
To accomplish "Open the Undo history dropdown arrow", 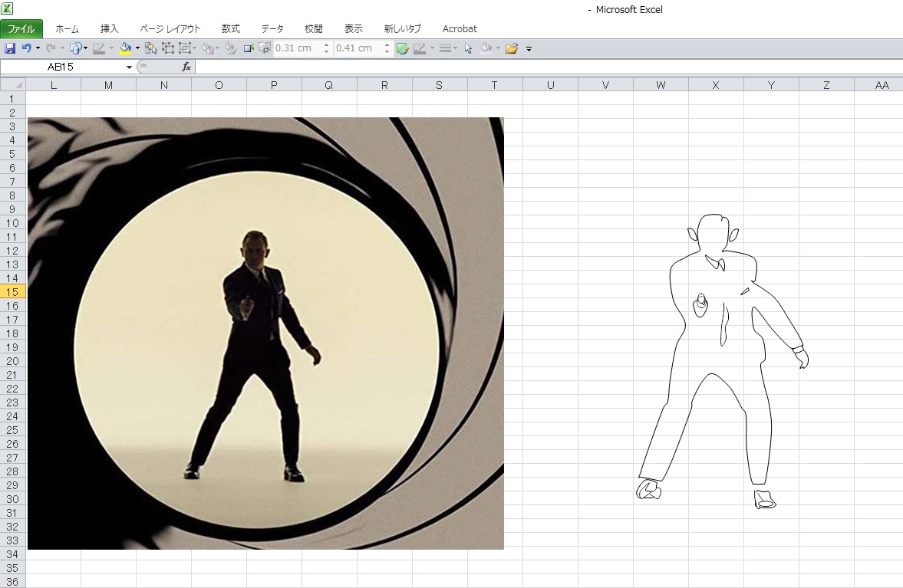I will coord(38,48).
